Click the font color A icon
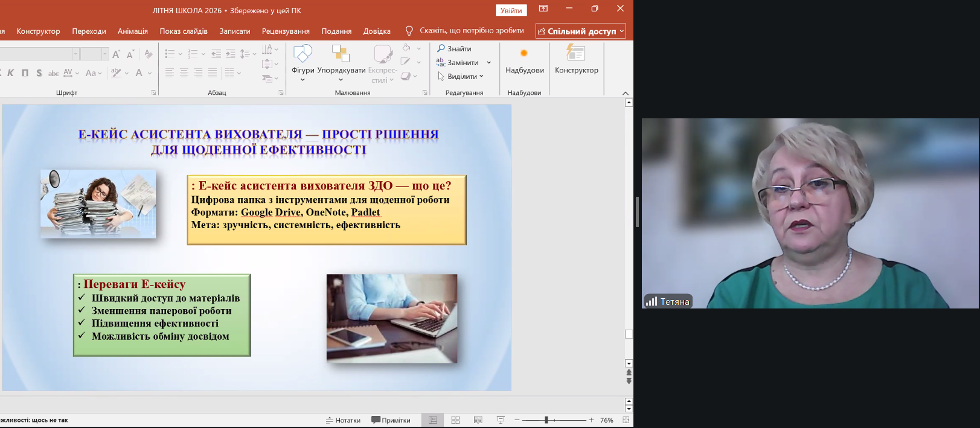Screen dimensions: 980x428 [x=139, y=73]
